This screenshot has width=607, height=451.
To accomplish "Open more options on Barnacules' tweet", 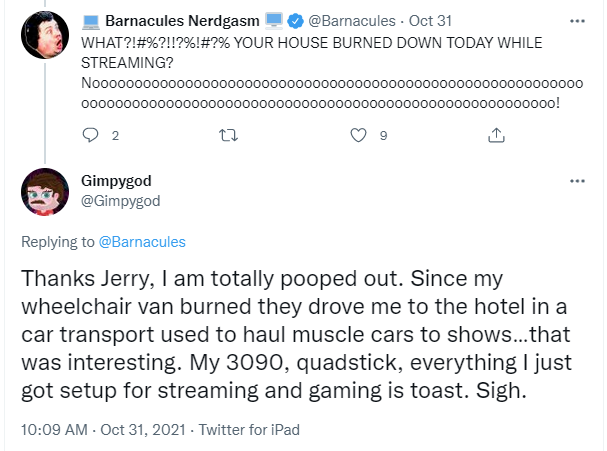I will (x=576, y=20).
